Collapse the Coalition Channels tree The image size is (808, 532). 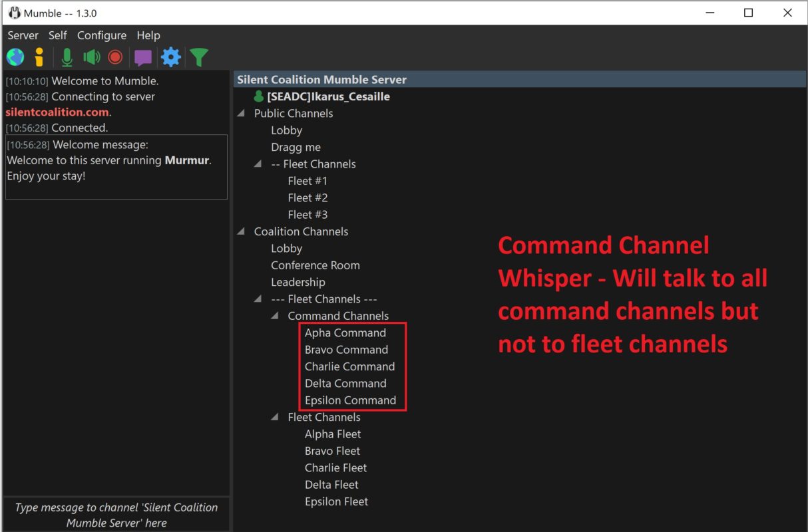coord(241,231)
